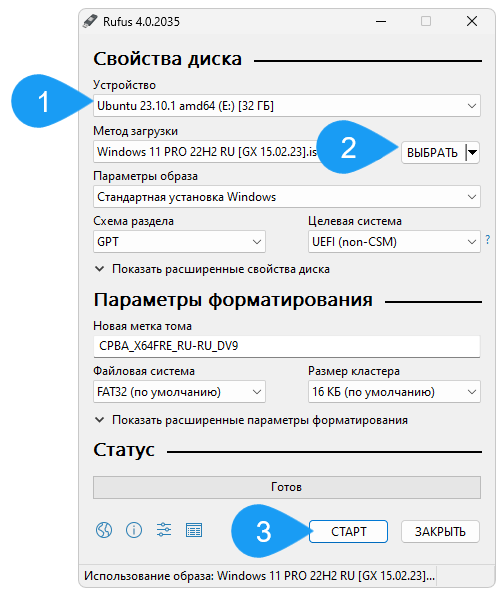Open the Размер кластера 16 КБ dropdown

[x=394, y=392]
